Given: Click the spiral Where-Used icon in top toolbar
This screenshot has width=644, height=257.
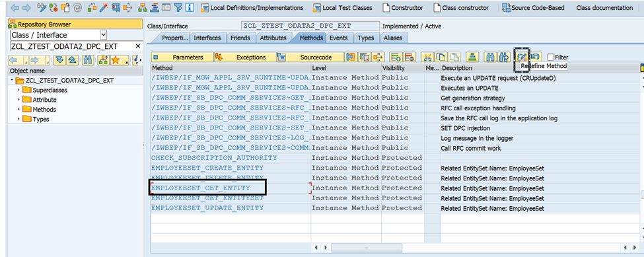Looking at the screenshot, I should (77, 7).
